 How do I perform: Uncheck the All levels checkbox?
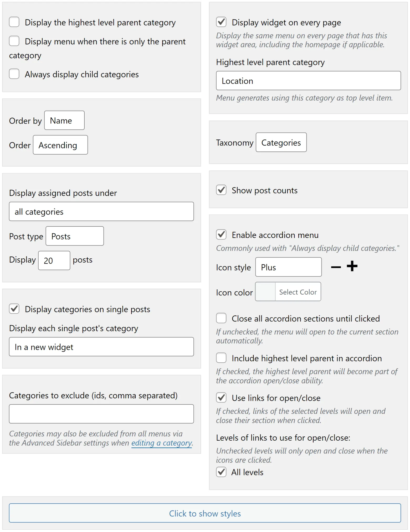[221, 472]
